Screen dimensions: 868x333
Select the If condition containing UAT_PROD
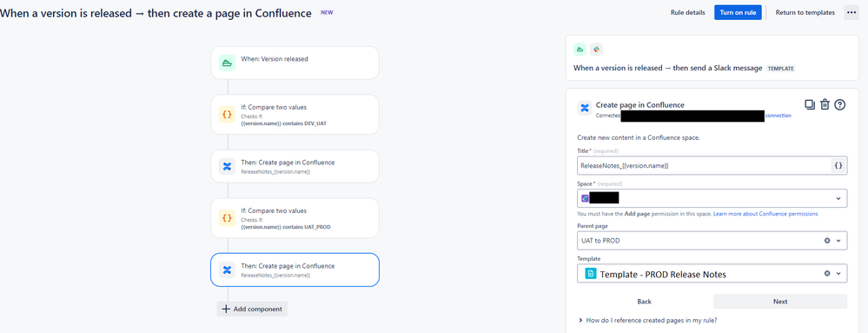295,217
